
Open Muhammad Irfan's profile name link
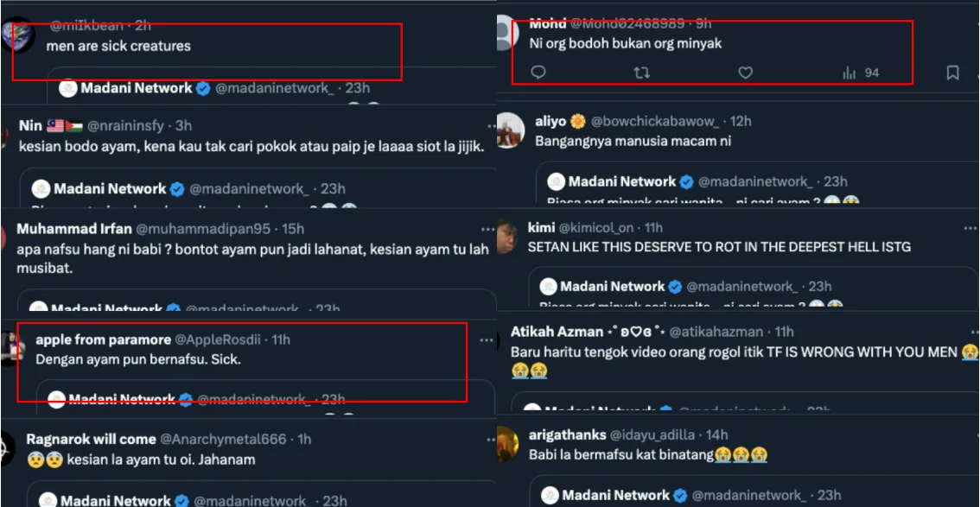point(74,229)
